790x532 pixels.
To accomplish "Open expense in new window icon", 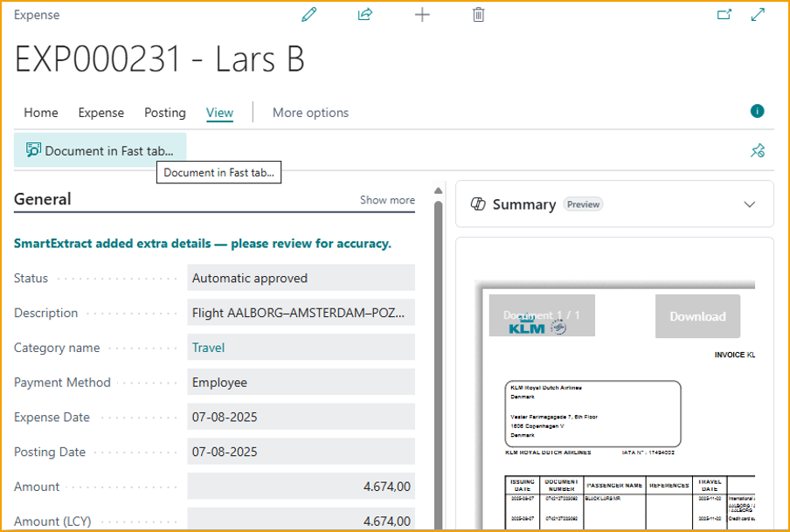I will coord(724,15).
